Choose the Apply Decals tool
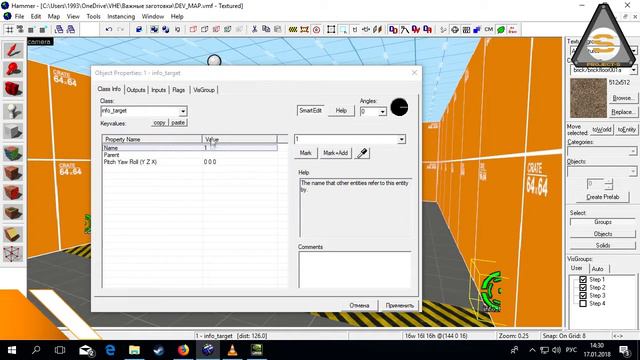Image resolution: width=640 pixels, height=360 pixels. [13, 192]
